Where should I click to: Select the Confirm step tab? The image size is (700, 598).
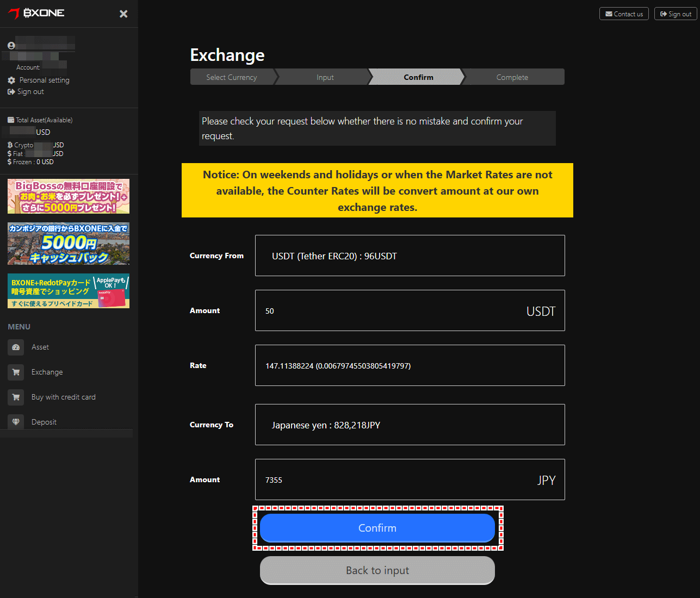point(418,77)
